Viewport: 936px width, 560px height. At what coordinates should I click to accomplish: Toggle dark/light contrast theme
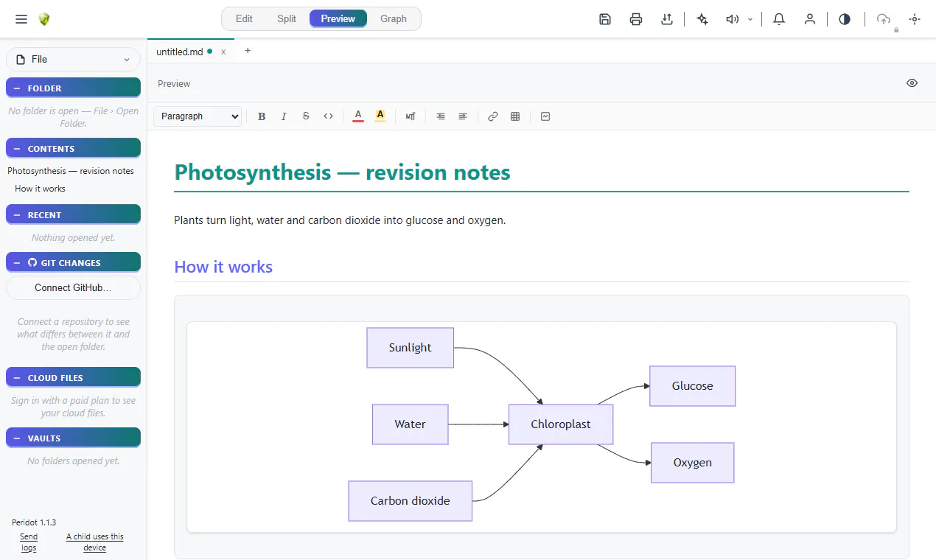click(x=845, y=19)
